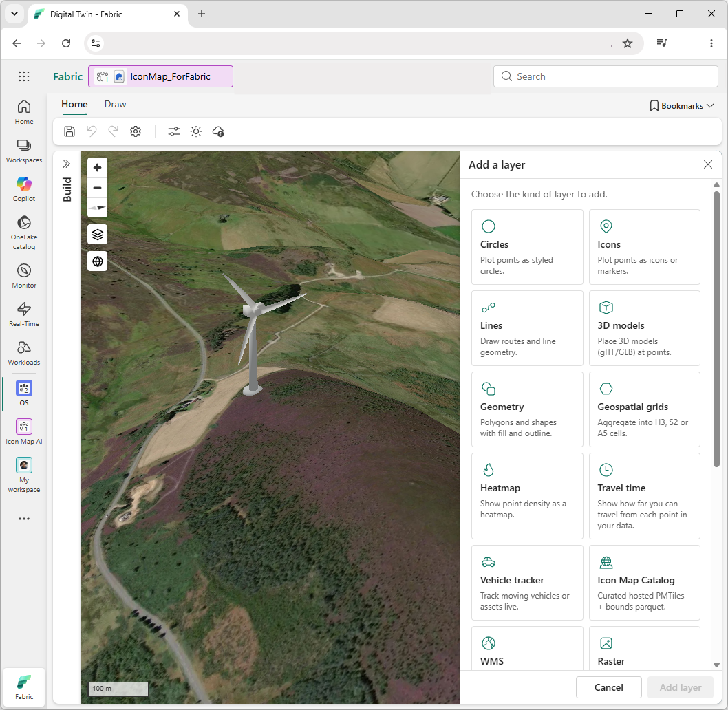Click the globe projection button on map
Image resolution: width=728 pixels, height=710 pixels.
point(98,261)
